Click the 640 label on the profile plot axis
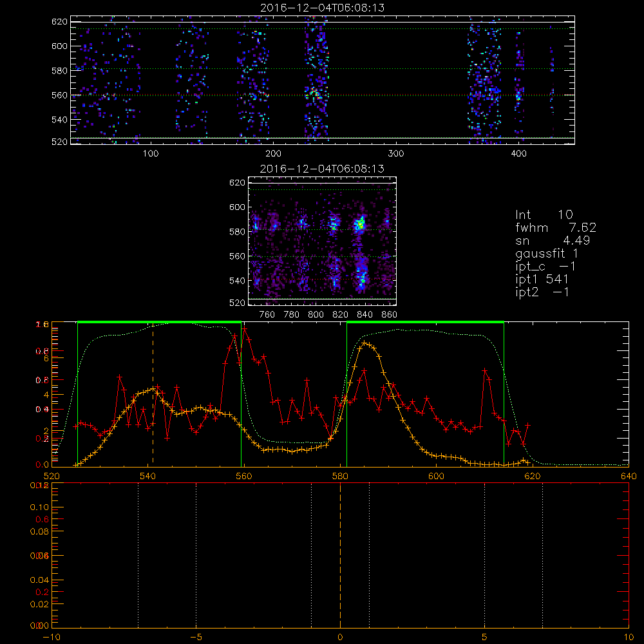The width and height of the screenshot is (644, 644). click(x=629, y=477)
